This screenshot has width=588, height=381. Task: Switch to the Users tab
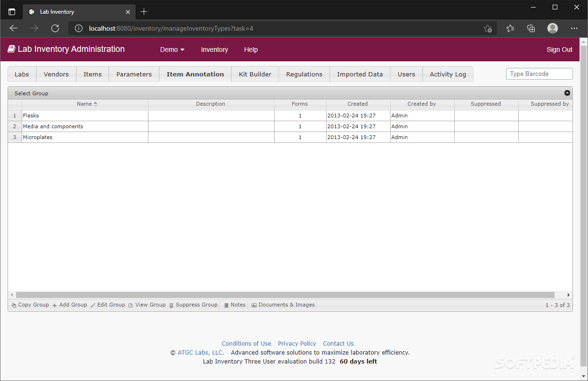coord(406,74)
